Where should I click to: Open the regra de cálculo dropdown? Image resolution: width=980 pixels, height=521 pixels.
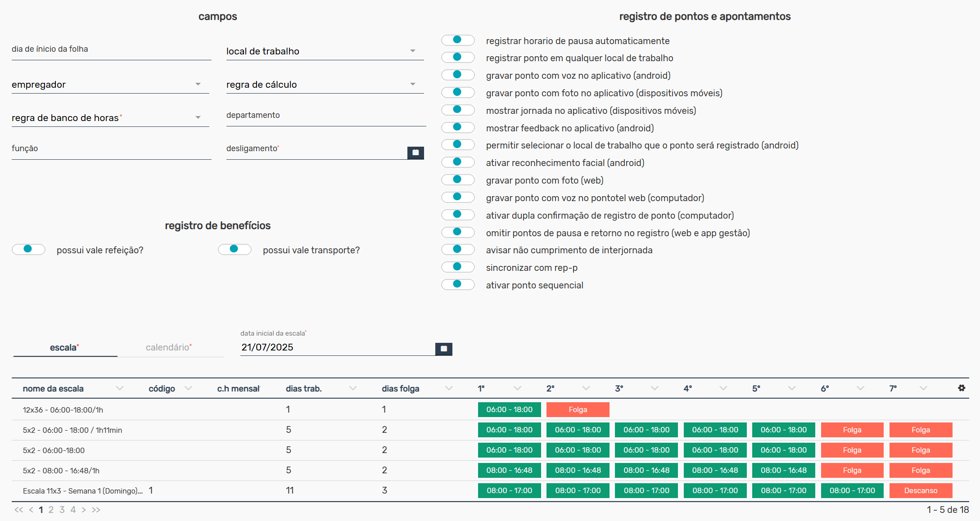(325, 85)
